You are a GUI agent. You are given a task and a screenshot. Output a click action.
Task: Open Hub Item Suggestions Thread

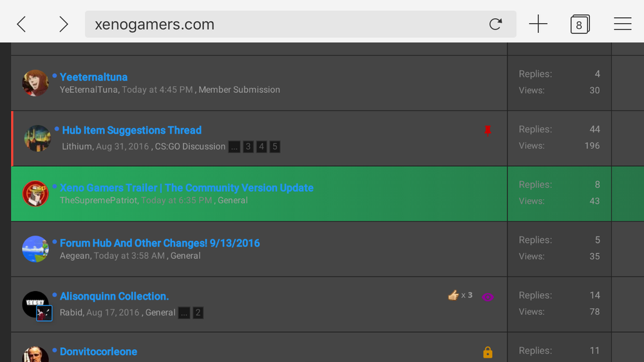click(132, 130)
